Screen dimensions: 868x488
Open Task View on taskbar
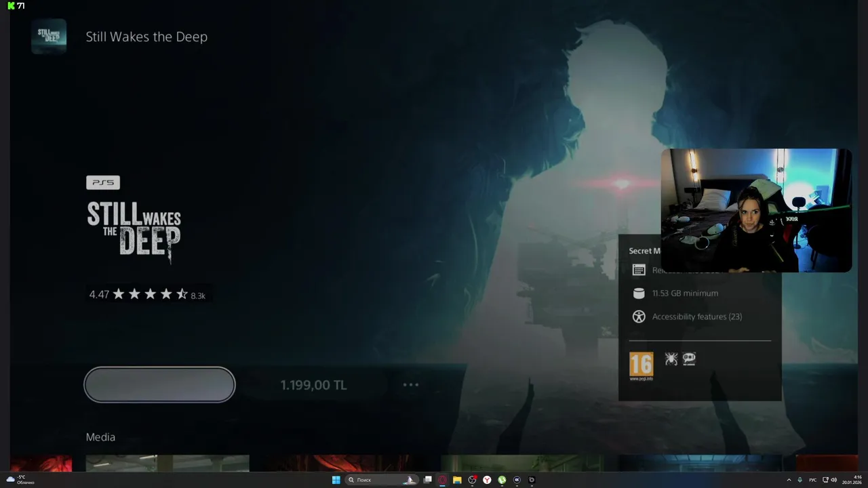point(428,480)
